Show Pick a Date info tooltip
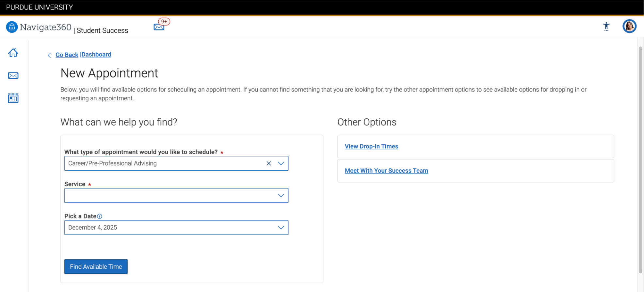Image resolution: width=644 pixels, height=292 pixels. (x=100, y=216)
